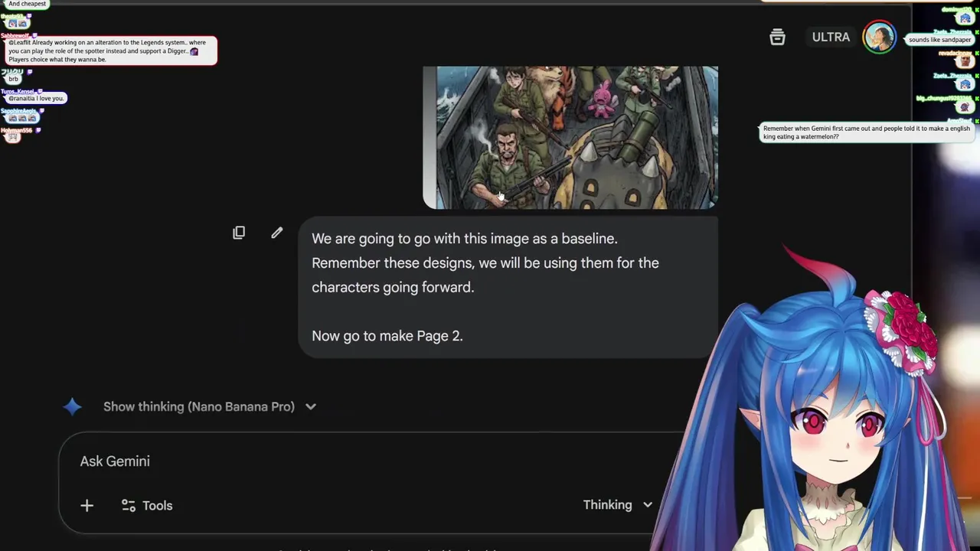This screenshot has width=980, height=551.
Task: Click the 'sounds like sandpaper' chat bubble
Action: [x=939, y=40]
